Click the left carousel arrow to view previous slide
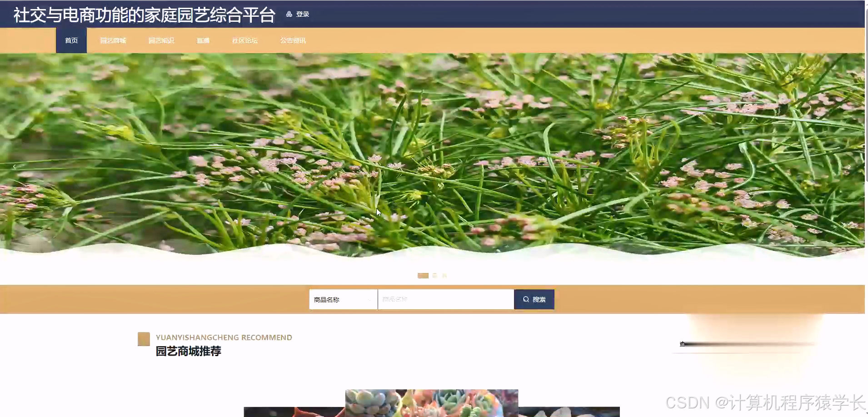The width and height of the screenshot is (868, 417). tap(15, 166)
